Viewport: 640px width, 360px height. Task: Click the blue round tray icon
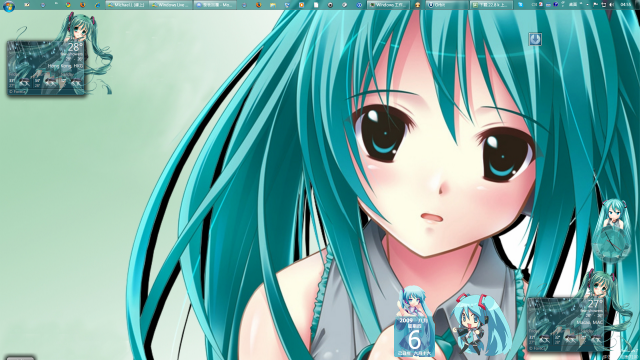pyautogui.click(x=556, y=5)
